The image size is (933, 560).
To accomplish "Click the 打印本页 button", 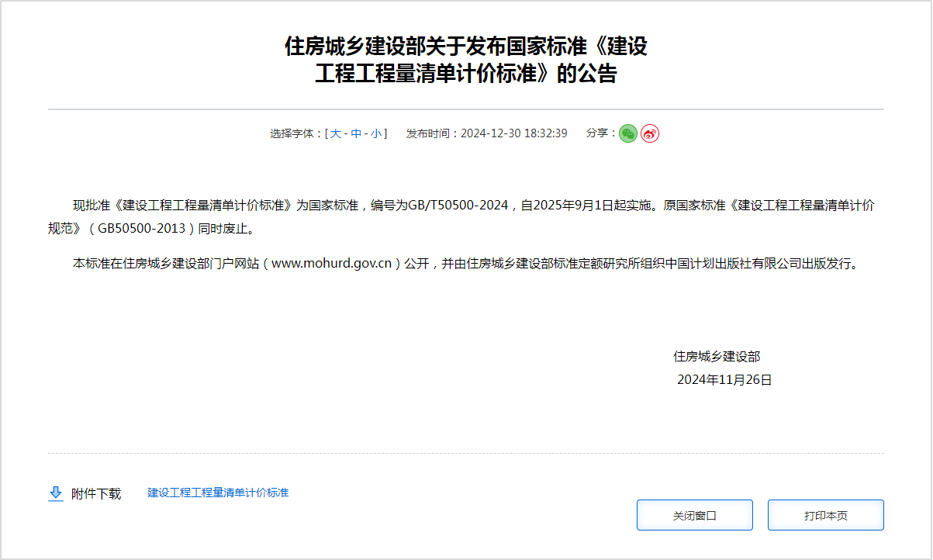I will 825,515.
